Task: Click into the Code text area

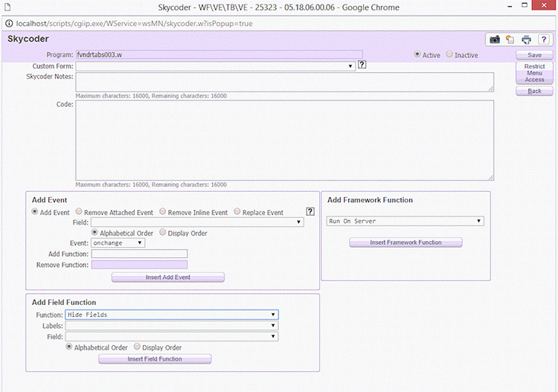Action: pyautogui.click(x=285, y=140)
